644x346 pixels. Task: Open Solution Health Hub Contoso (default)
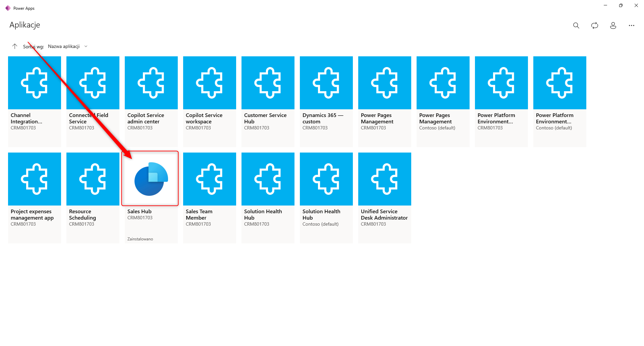tap(326, 179)
